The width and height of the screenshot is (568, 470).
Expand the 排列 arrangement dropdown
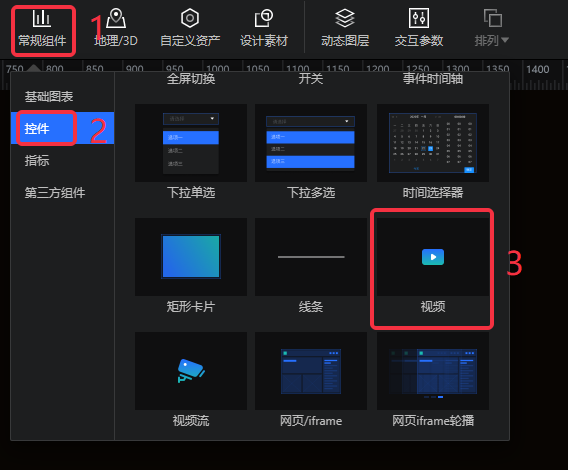click(x=492, y=29)
